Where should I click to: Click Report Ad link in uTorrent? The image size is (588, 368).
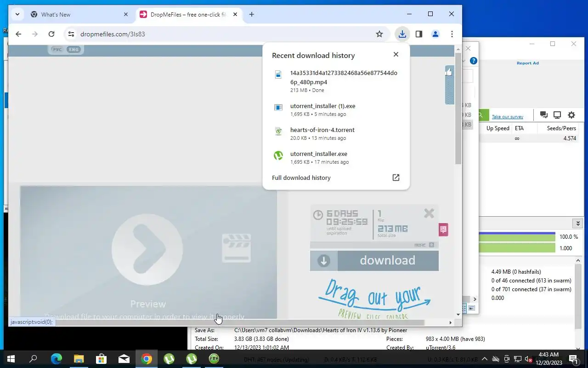[528, 63]
